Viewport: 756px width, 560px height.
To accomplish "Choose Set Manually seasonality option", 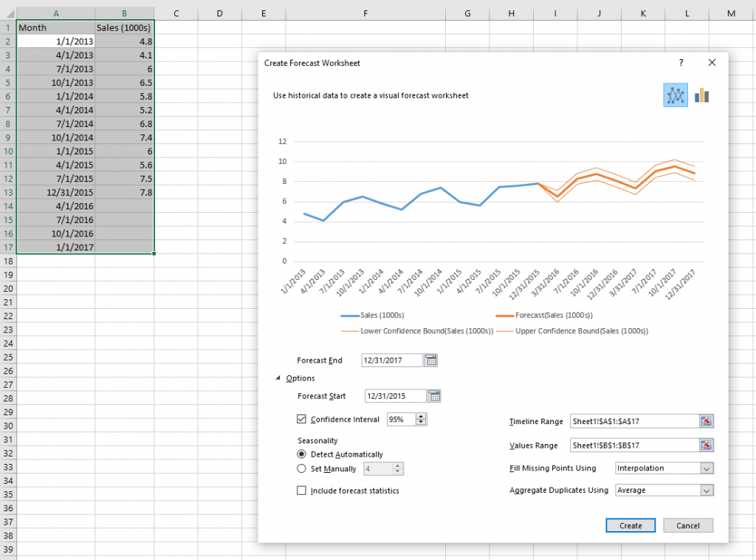I will point(301,468).
